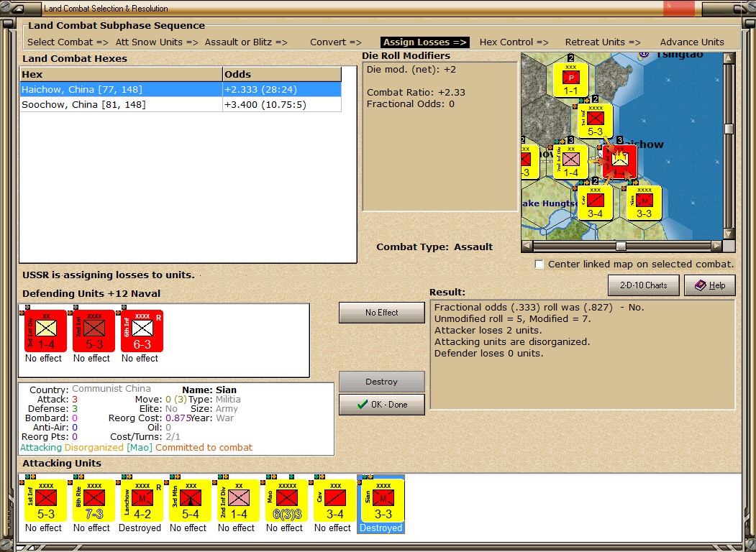This screenshot has width=756, height=552.
Task: Click map vertical scrollbar thumb
Action: coord(729,129)
